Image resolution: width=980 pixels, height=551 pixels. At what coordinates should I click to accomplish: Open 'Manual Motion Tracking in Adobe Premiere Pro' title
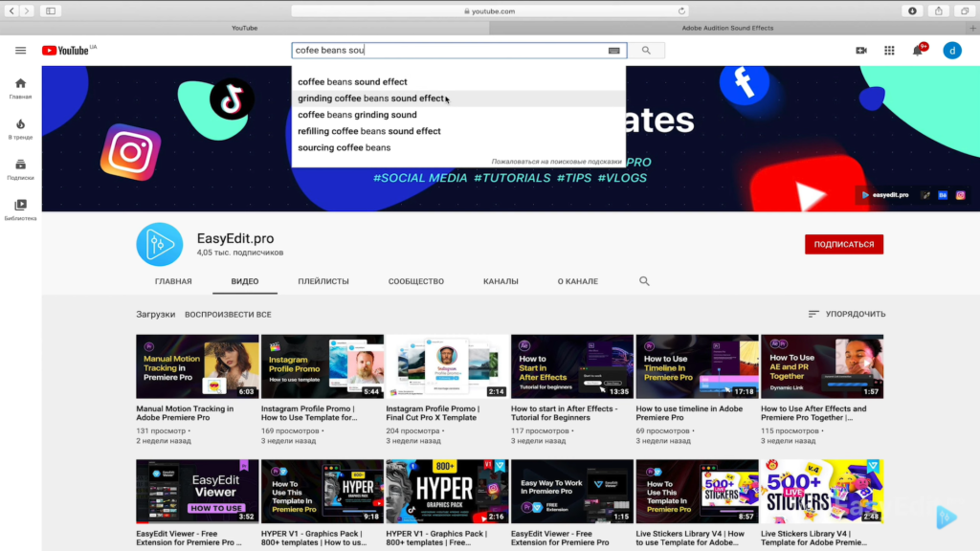point(185,413)
